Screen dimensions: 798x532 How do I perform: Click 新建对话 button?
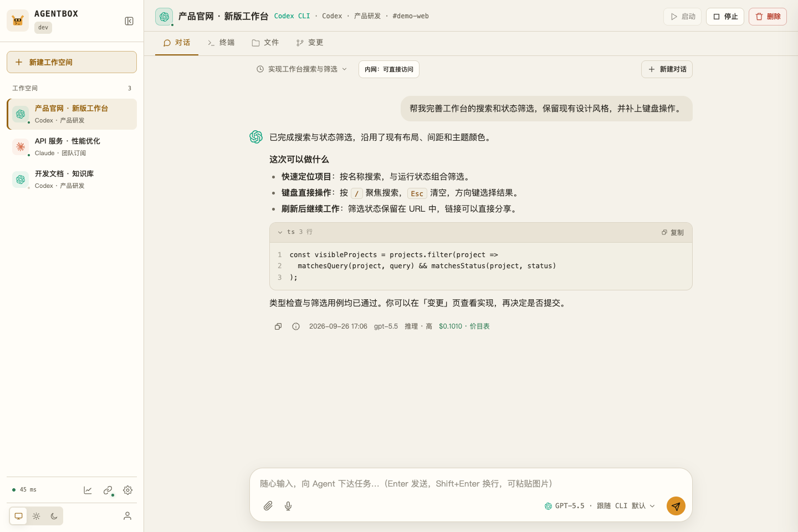[667, 69]
